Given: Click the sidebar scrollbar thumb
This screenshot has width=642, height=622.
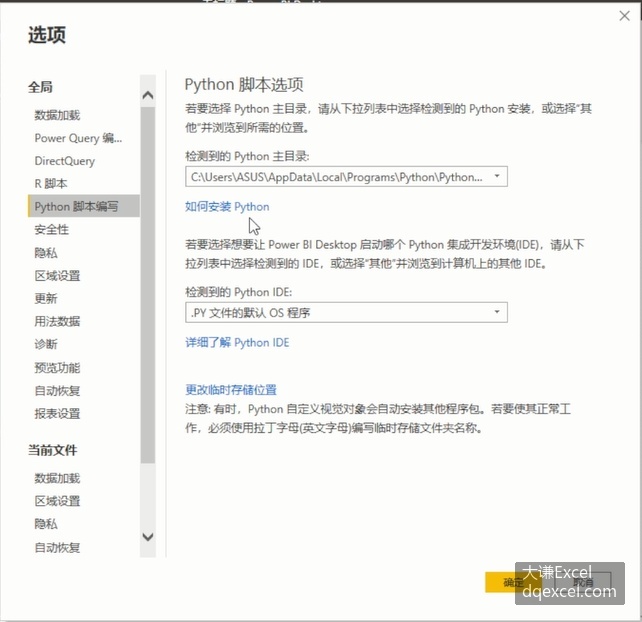Looking at the screenshot, I should (148, 285).
